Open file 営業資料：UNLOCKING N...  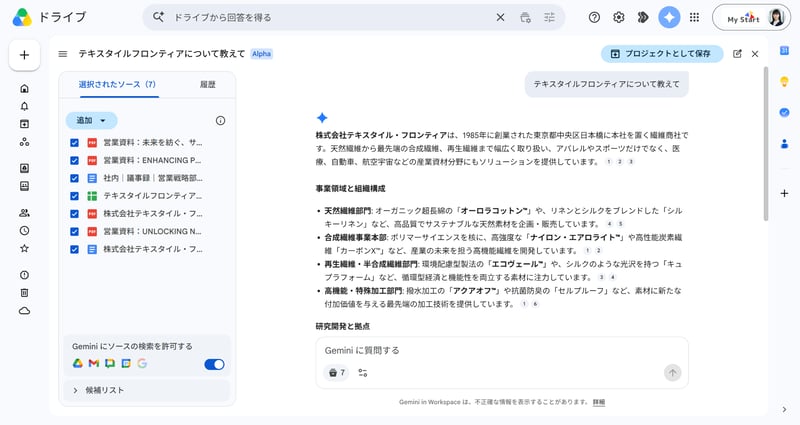coord(152,232)
